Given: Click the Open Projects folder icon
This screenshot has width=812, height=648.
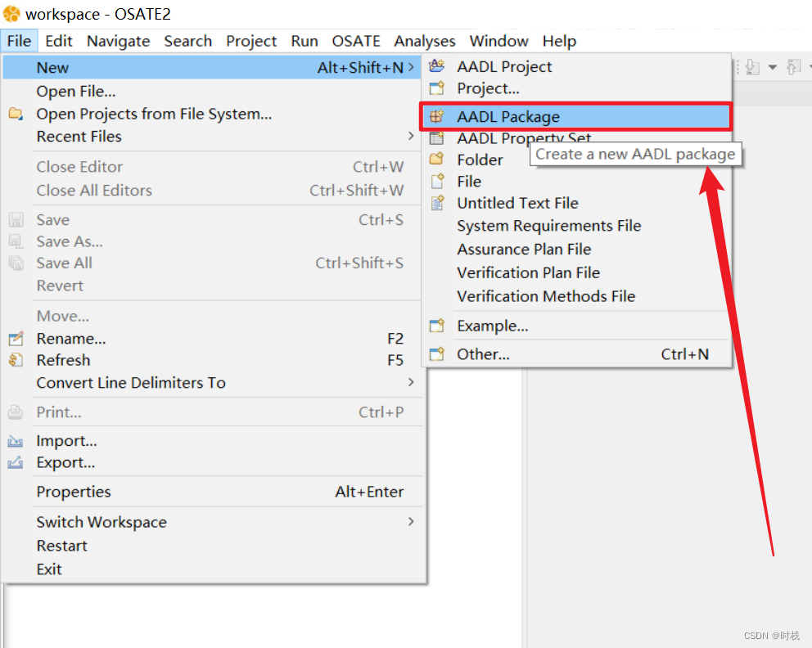Looking at the screenshot, I should pos(16,114).
